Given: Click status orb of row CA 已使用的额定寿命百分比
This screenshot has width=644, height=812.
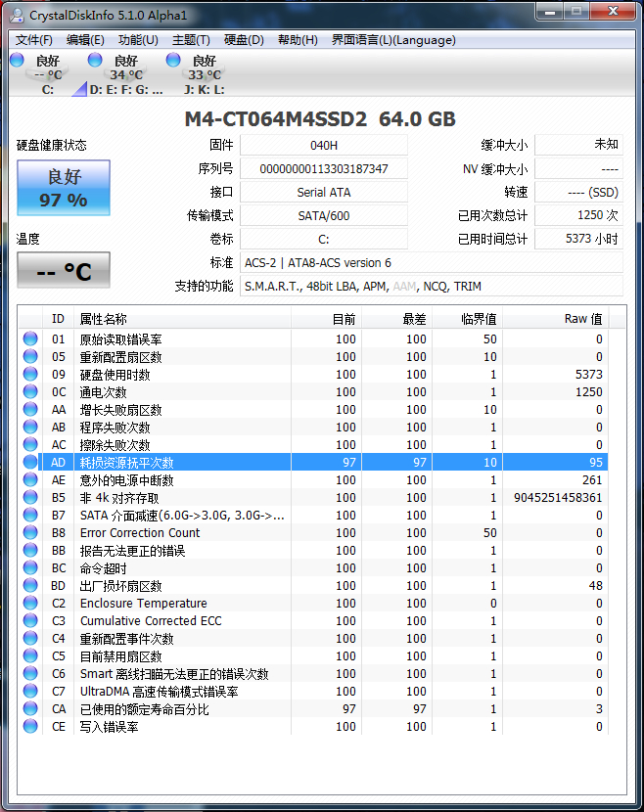Looking at the screenshot, I should (30, 708).
